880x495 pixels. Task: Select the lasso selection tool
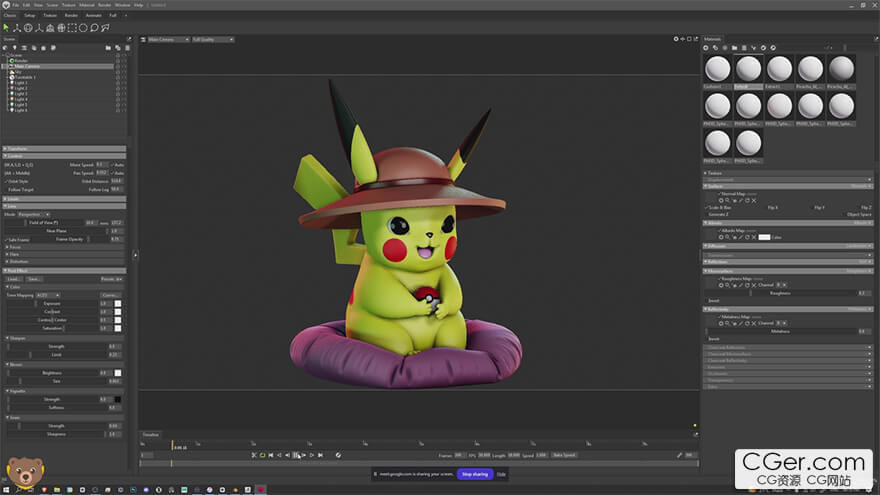94,28
